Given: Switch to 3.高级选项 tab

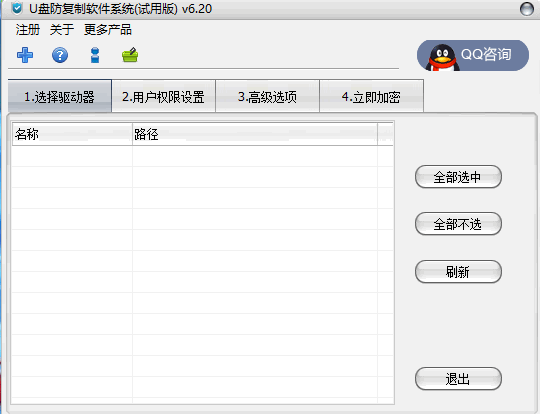Looking at the screenshot, I should tap(268, 96).
